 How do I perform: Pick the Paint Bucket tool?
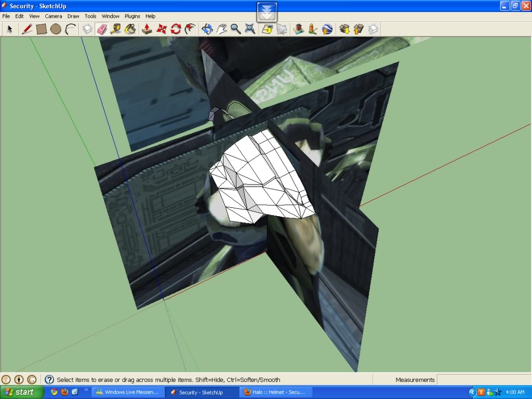coord(130,29)
